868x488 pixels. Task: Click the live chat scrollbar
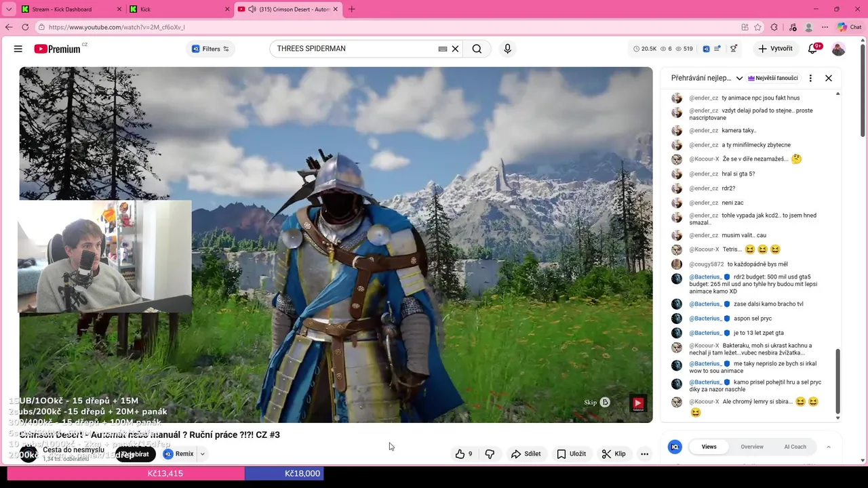click(838, 382)
